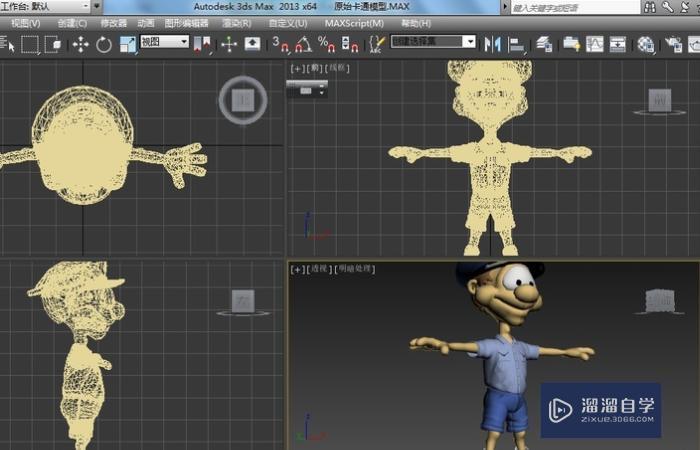This screenshot has width=700, height=450.
Task: Click the left viewport ViewCube
Action: (243, 301)
